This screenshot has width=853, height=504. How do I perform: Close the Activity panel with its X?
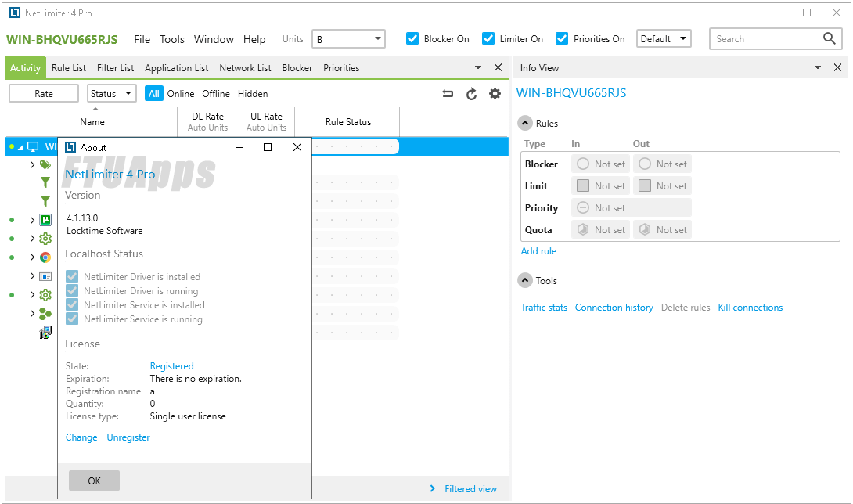(x=498, y=67)
